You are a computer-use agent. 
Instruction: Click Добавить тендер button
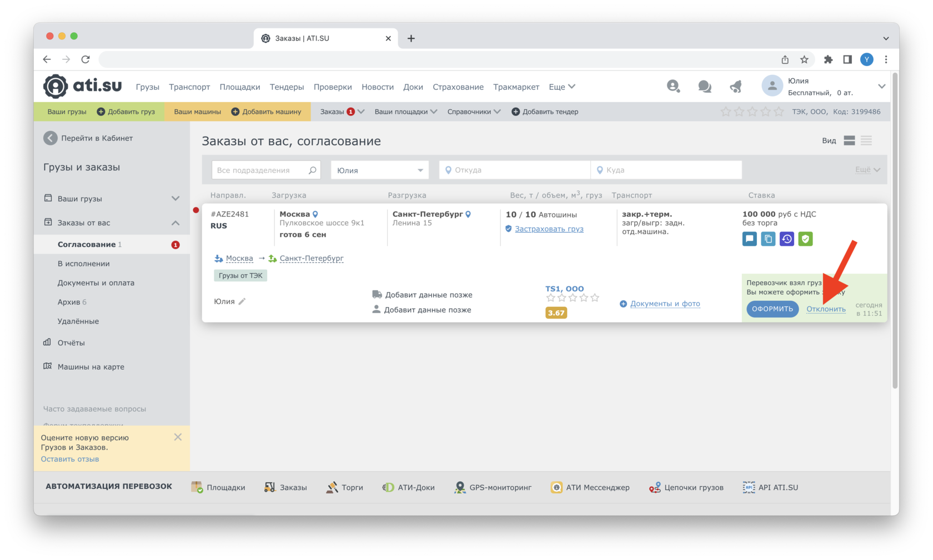tap(545, 112)
